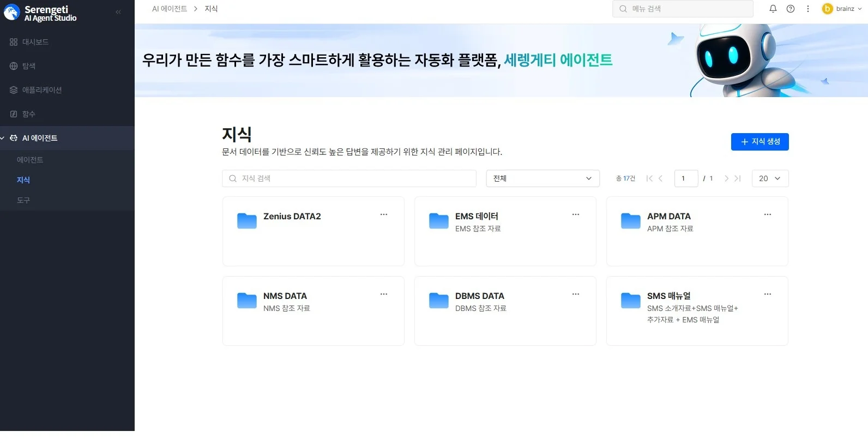The height and width of the screenshot is (443, 868).
Task: Go to 대시보드 in the sidebar
Action: point(35,42)
